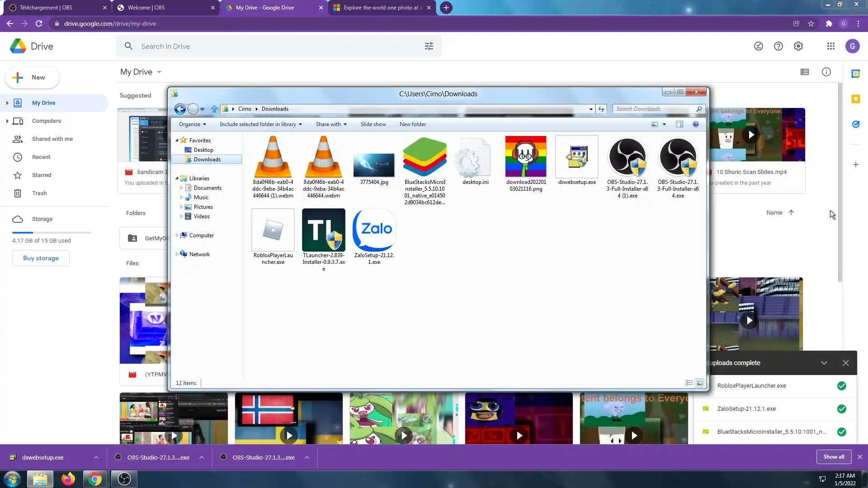
Task: Open Drive view details info icon
Action: point(826,72)
